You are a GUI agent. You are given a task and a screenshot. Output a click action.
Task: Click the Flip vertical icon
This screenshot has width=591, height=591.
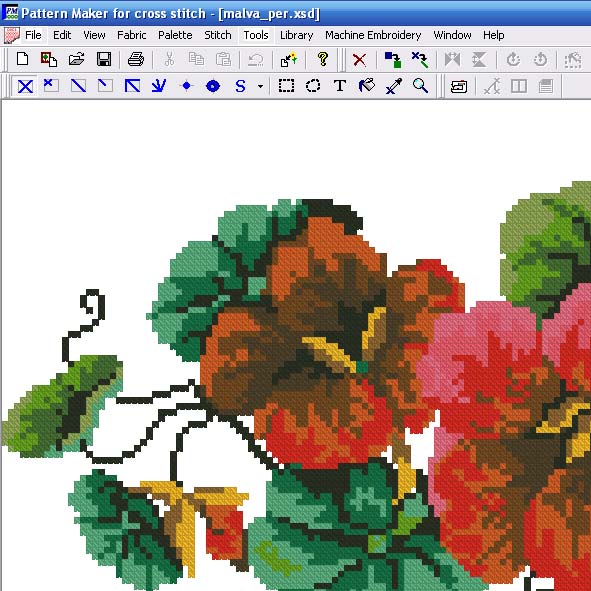click(479, 60)
